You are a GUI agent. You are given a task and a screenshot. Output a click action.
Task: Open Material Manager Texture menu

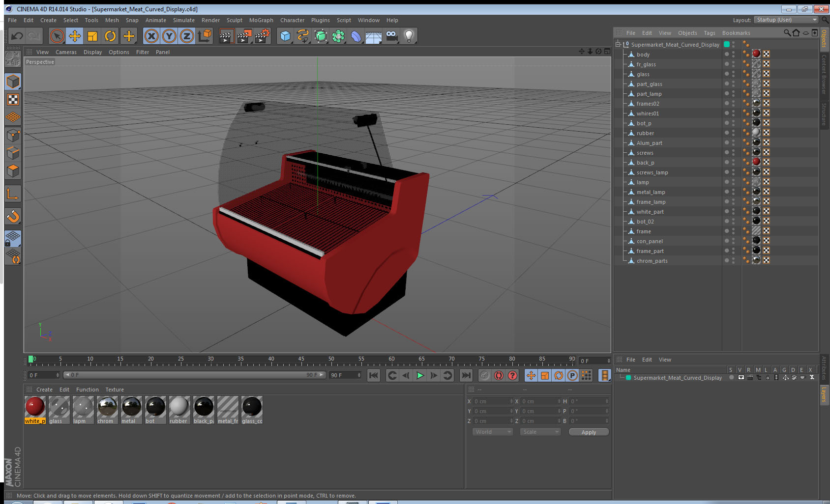pyautogui.click(x=115, y=390)
